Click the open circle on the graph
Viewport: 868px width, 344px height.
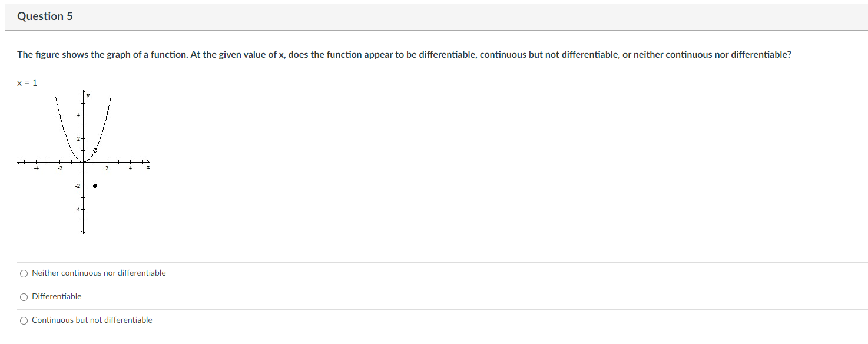[x=94, y=151]
